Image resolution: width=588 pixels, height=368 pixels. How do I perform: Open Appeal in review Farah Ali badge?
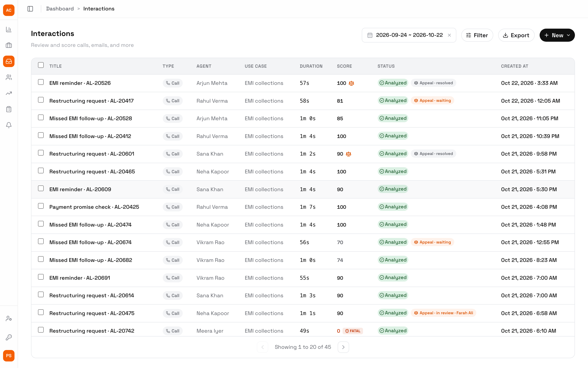[443, 313]
